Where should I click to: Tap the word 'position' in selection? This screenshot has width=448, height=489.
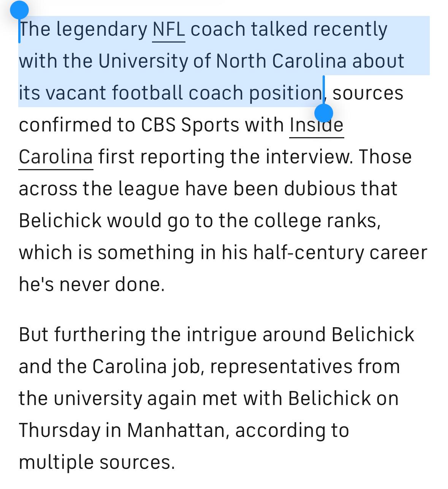click(286, 93)
